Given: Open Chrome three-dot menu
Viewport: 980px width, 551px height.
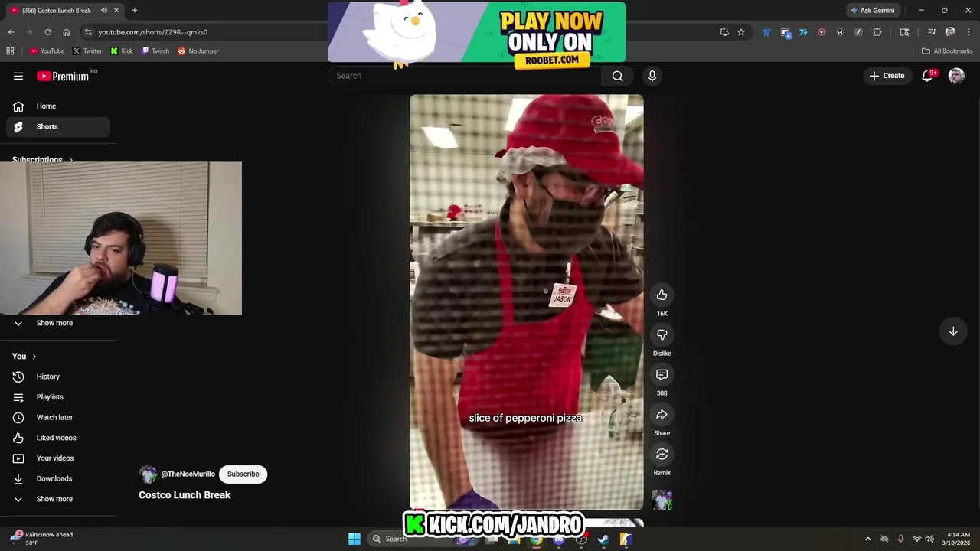Looking at the screenshot, I should 969,32.
